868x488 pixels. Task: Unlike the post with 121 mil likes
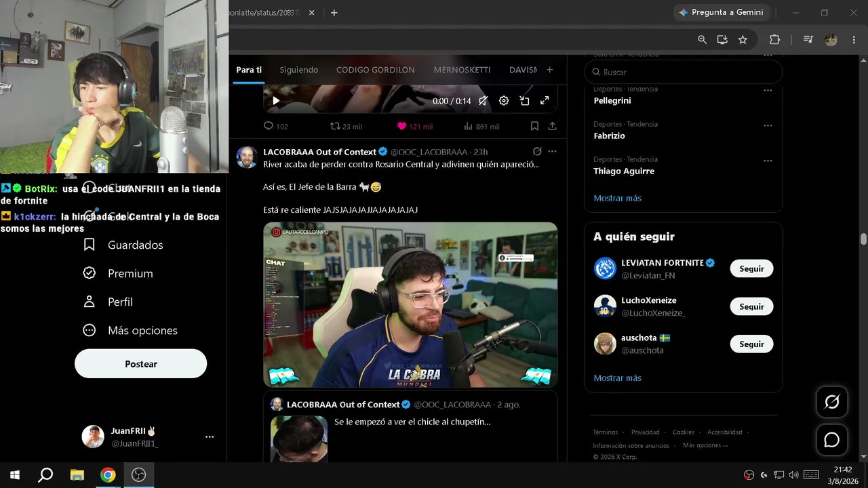click(414, 126)
